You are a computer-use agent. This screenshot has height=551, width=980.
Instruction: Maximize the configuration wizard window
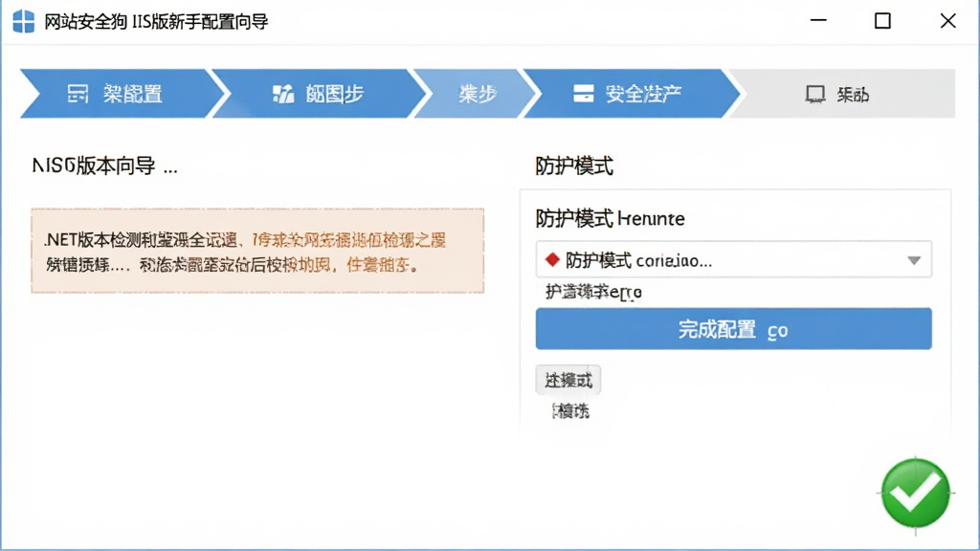coord(882,21)
